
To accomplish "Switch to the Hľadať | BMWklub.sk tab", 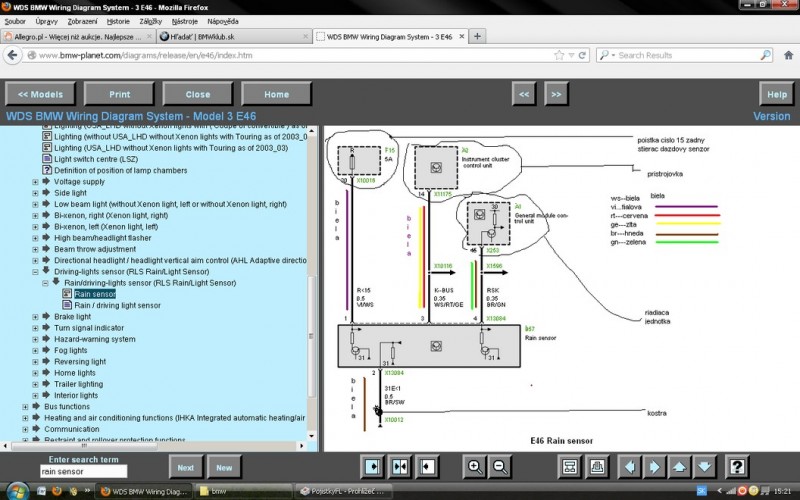I will pyautogui.click(x=234, y=36).
